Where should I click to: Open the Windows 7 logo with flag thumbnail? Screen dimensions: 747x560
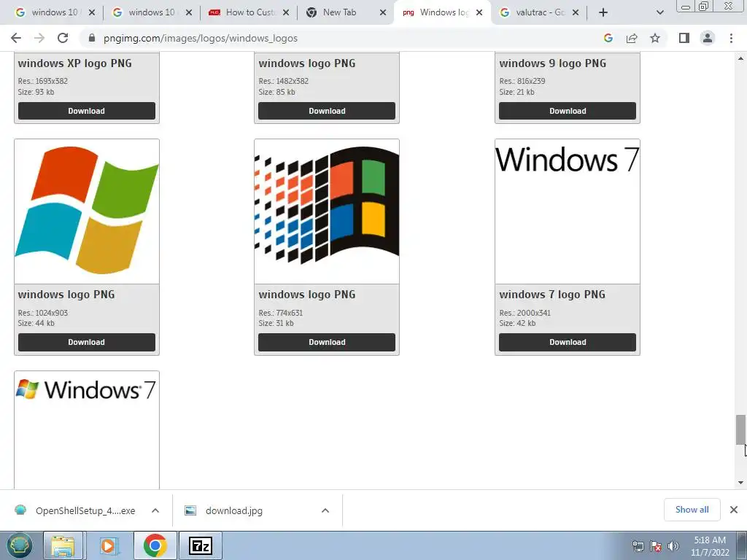pos(87,430)
